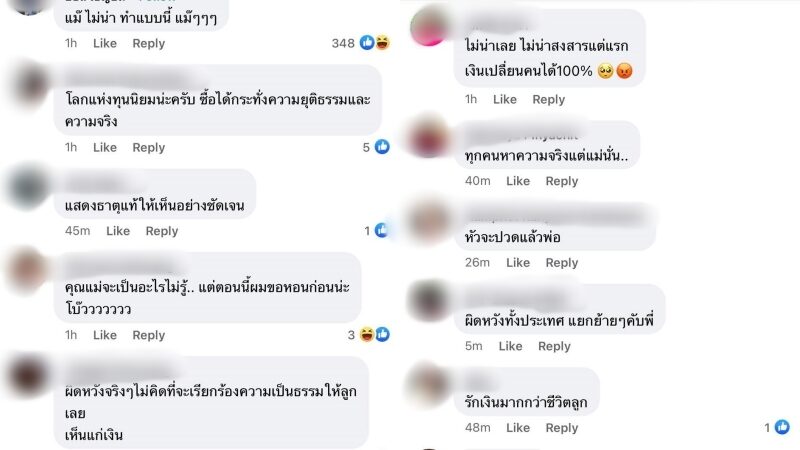The width and height of the screenshot is (800, 450).
Task: Reply to the comment posted 45m ago
Action: click(x=162, y=231)
